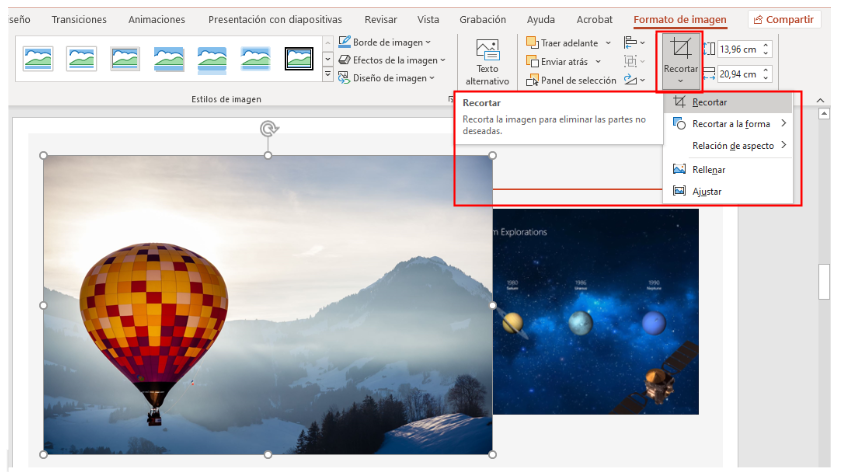Image resolution: width=842 pixels, height=472 pixels.
Task: Select the first picture style thumbnail
Action: [x=38, y=59]
